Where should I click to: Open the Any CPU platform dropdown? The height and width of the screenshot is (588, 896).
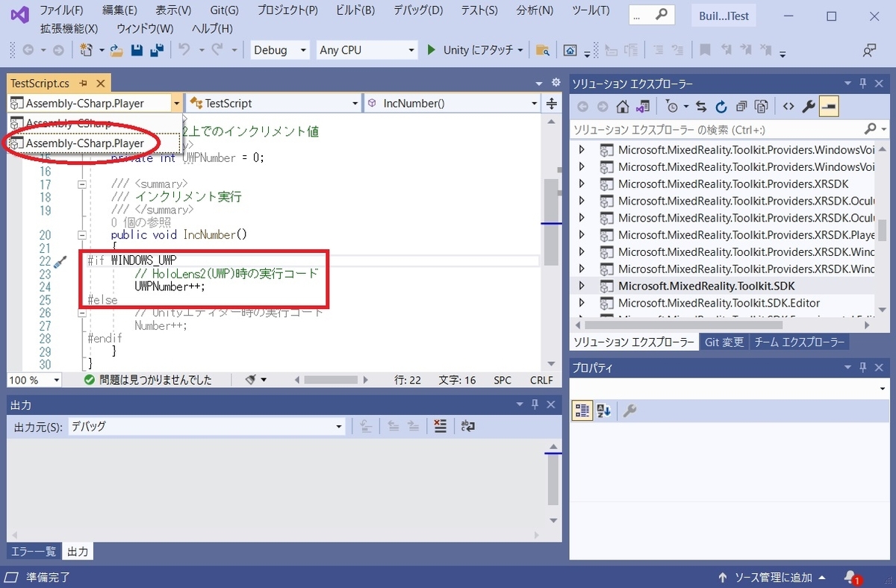coord(366,50)
